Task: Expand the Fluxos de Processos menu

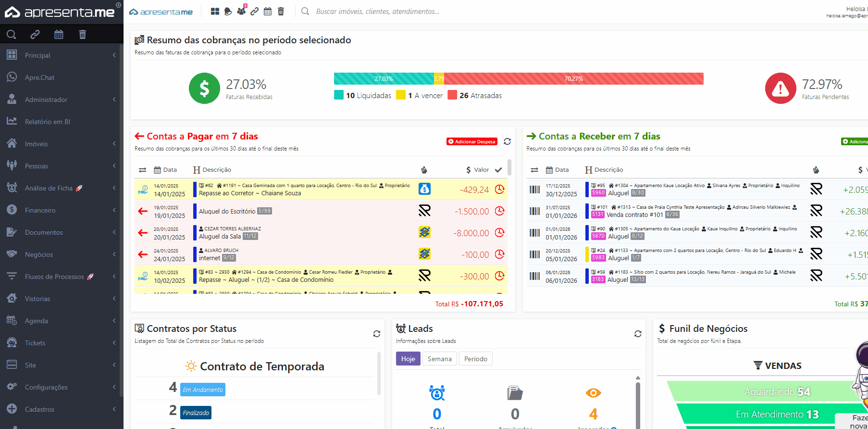Action: coord(62,277)
